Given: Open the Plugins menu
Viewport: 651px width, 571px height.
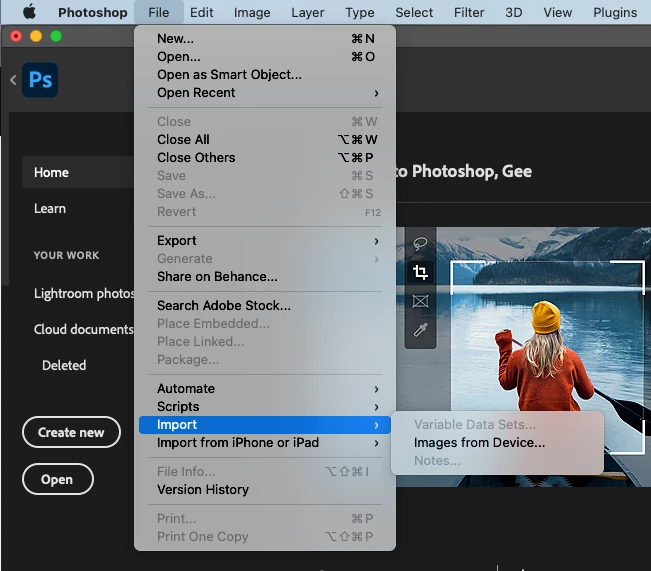Looking at the screenshot, I should [x=615, y=12].
